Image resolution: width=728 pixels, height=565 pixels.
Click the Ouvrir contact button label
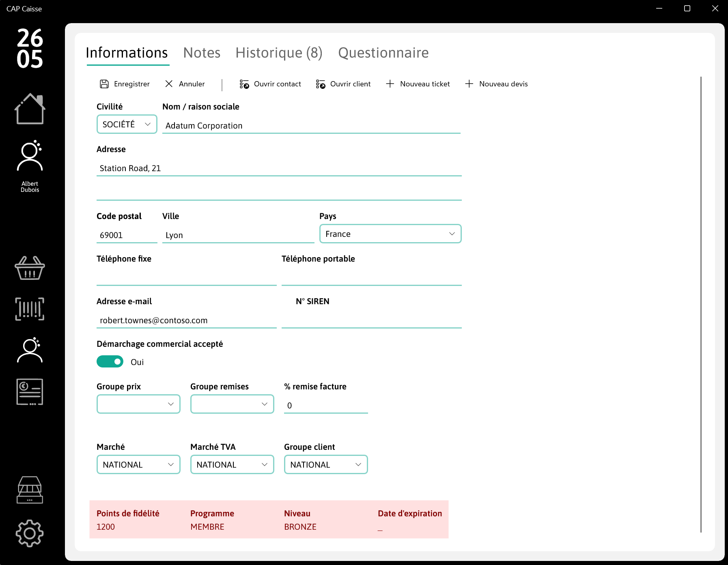click(x=278, y=84)
